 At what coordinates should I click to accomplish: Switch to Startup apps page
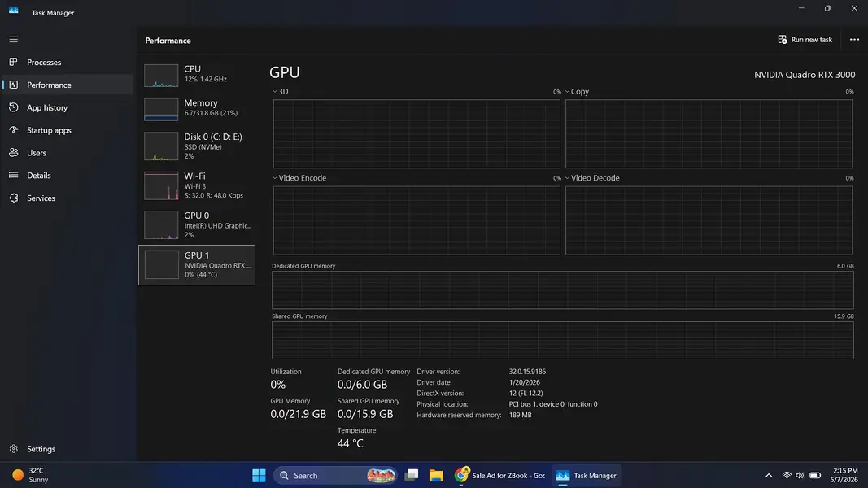pos(68,130)
